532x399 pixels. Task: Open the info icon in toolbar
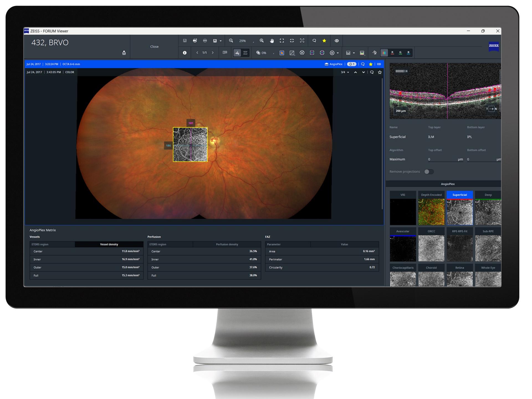185,53
